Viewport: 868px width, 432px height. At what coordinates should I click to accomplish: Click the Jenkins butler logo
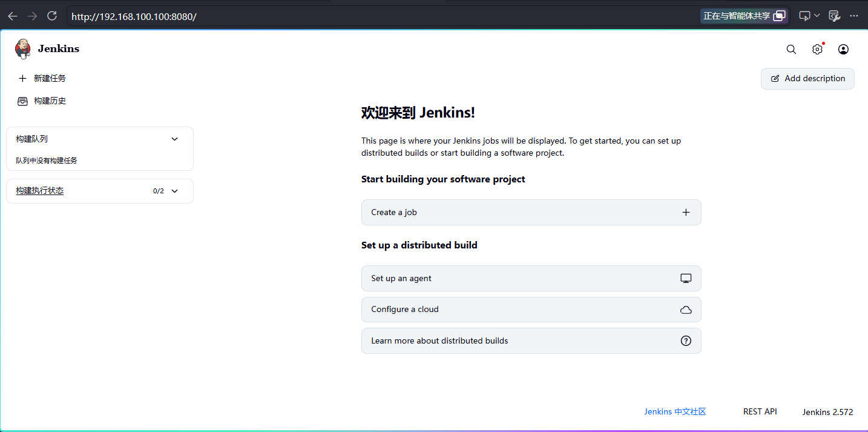coord(22,49)
